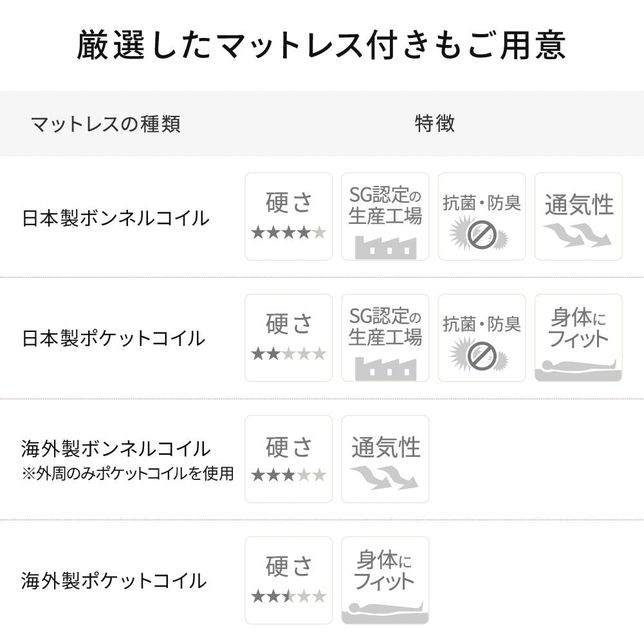Select 抗菌・防臭 icon in 日本製ボンネルコイル row
The height and width of the screenshot is (644, 644).
[x=481, y=217]
